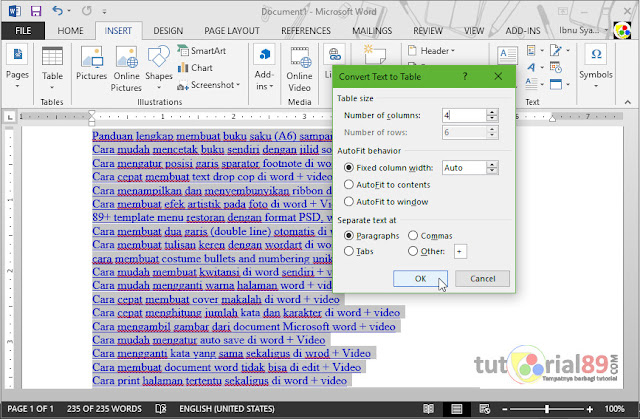The image size is (640, 419).
Task: Click the 100% zoom level
Action: (x=614, y=409)
